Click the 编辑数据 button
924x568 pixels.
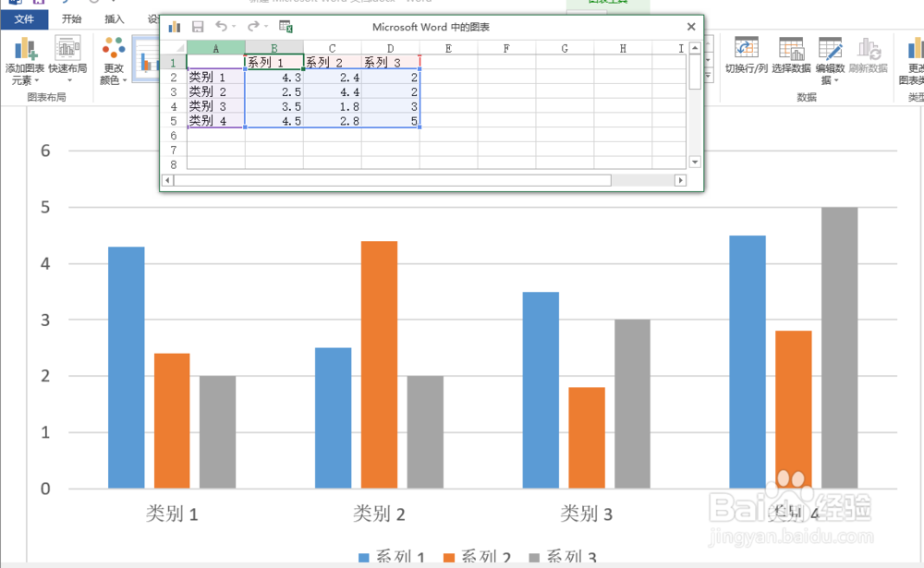click(830, 61)
